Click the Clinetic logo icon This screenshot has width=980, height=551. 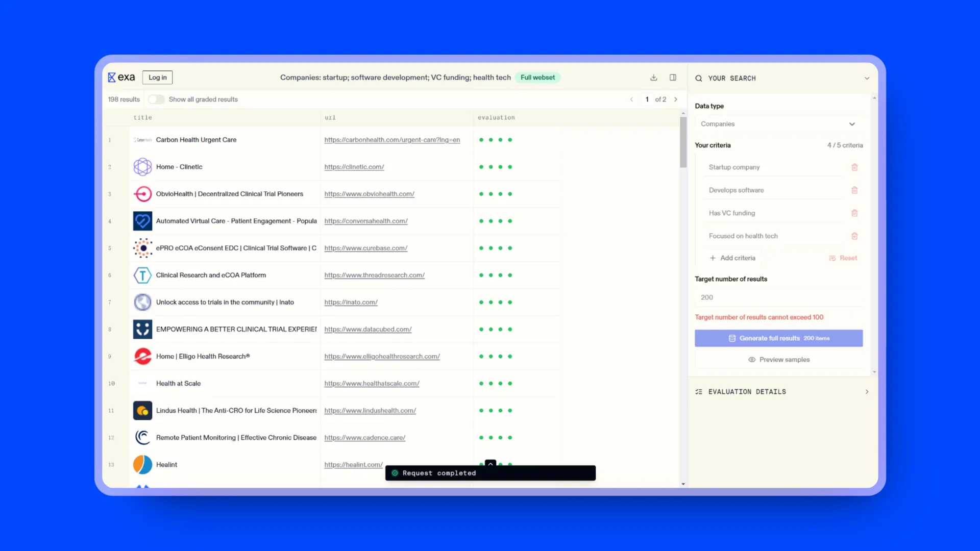click(x=142, y=167)
